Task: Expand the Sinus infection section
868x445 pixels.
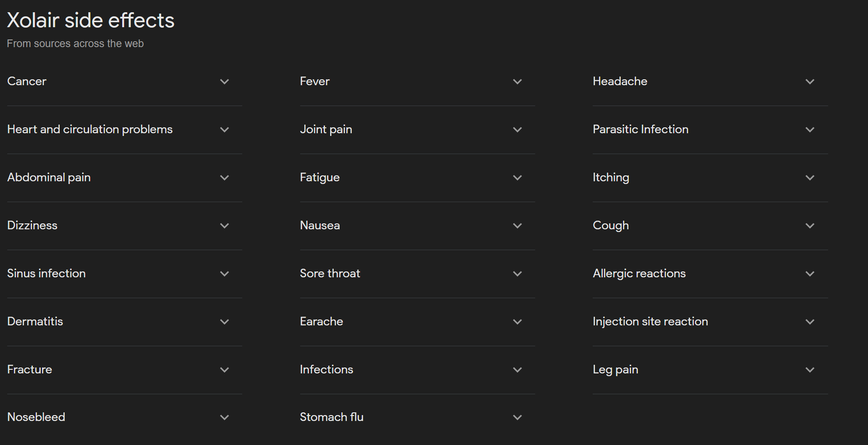Action: (225, 274)
